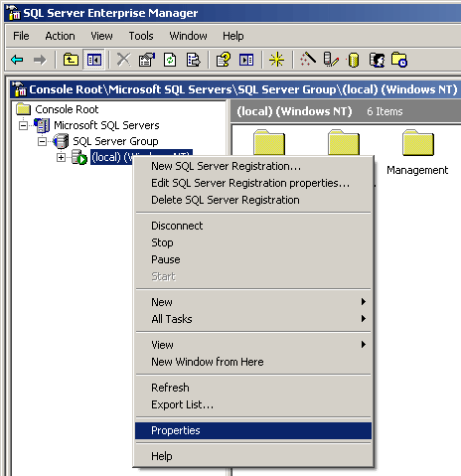
Task: Expand the New submenu arrow
Action: click(364, 302)
